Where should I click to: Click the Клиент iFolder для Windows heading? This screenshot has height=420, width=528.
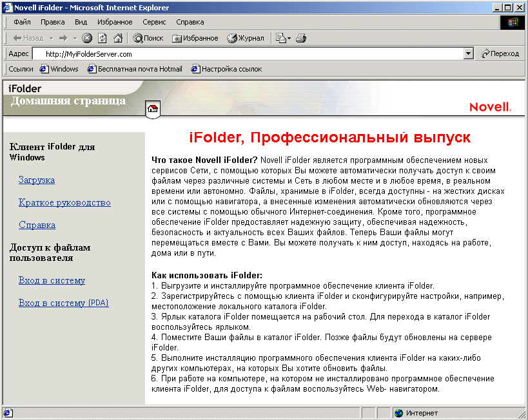tap(52, 152)
